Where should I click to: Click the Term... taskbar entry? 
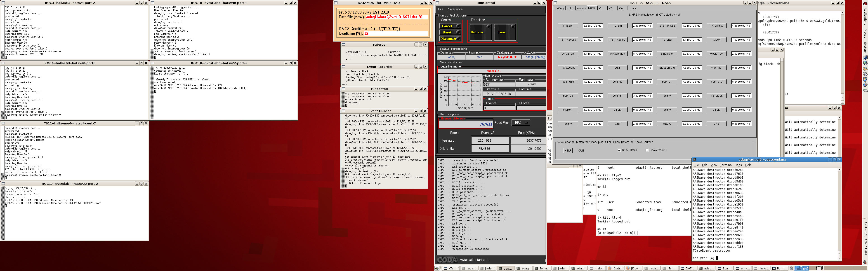[x=542, y=268]
